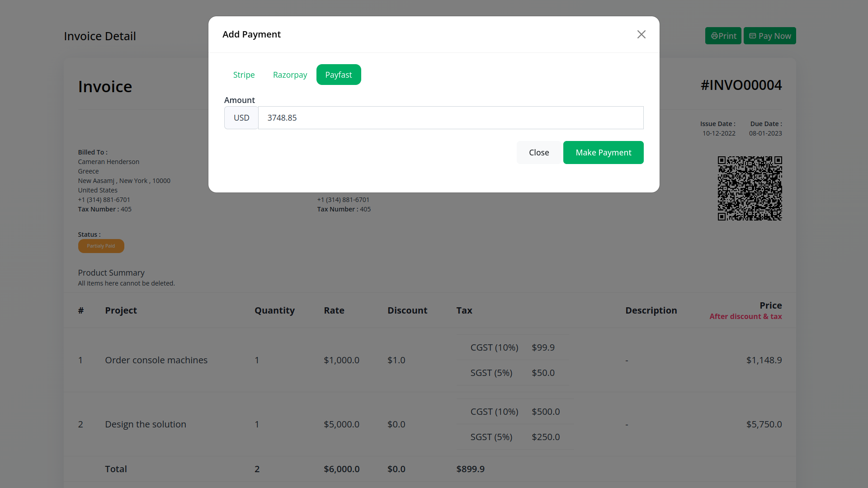The width and height of the screenshot is (868, 488).
Task: Click the Pay Now card icon button
Action: pos(769,36)
